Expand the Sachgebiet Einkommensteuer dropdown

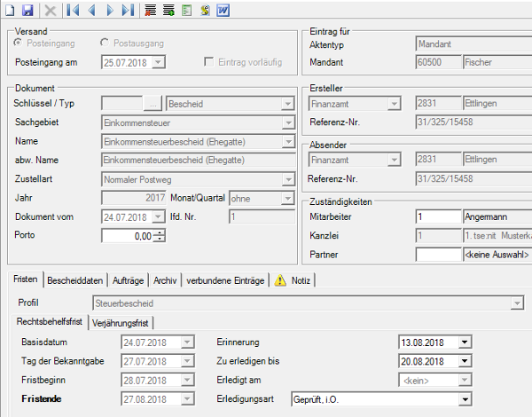click(x=288, y=122)
